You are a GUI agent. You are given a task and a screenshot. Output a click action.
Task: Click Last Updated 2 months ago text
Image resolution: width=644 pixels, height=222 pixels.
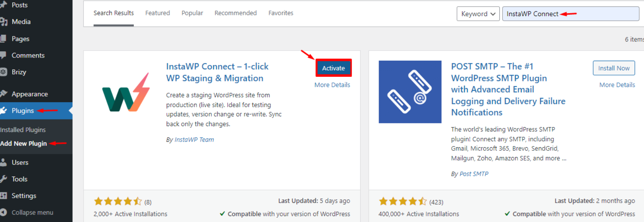click(595, 200)
